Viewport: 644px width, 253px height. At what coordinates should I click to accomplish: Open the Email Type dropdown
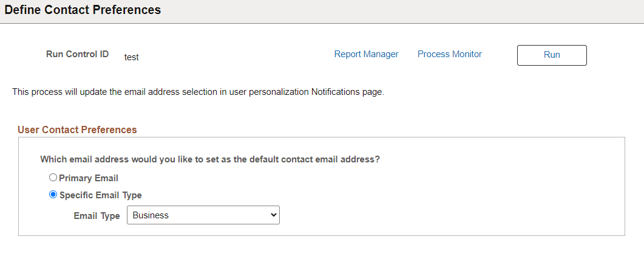click(203, 215)
